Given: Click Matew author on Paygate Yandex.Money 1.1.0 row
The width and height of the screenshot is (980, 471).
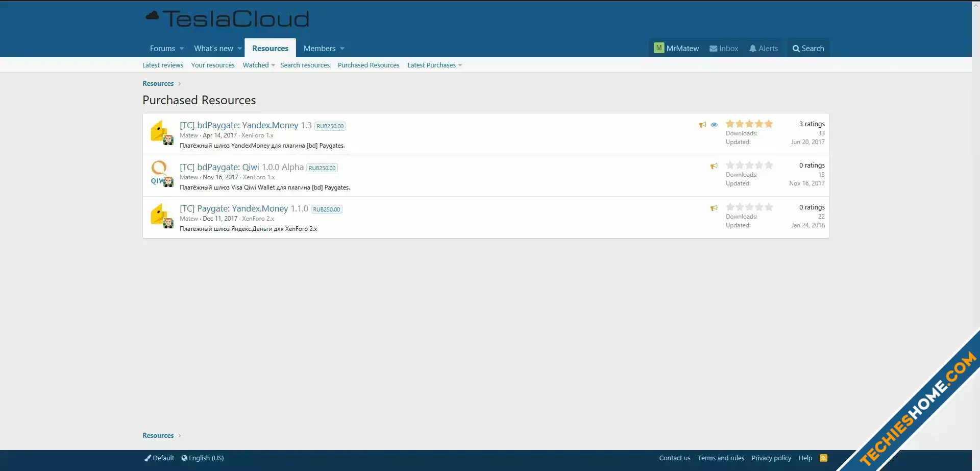Looking at the screenshot, I should (189, 219).
